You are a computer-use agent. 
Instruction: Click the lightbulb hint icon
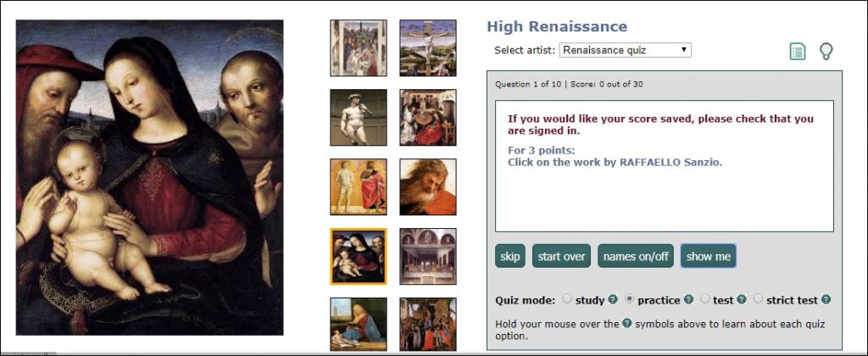coord(826,52)
